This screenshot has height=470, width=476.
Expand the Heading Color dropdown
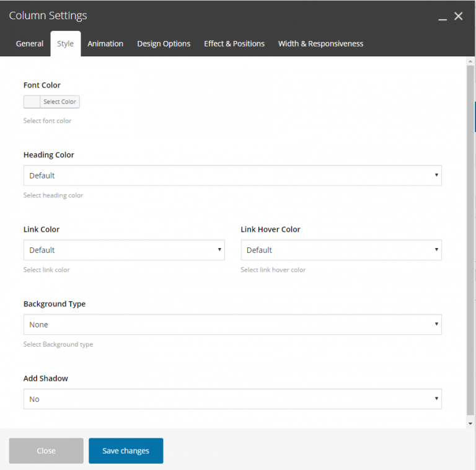(232, 175)
